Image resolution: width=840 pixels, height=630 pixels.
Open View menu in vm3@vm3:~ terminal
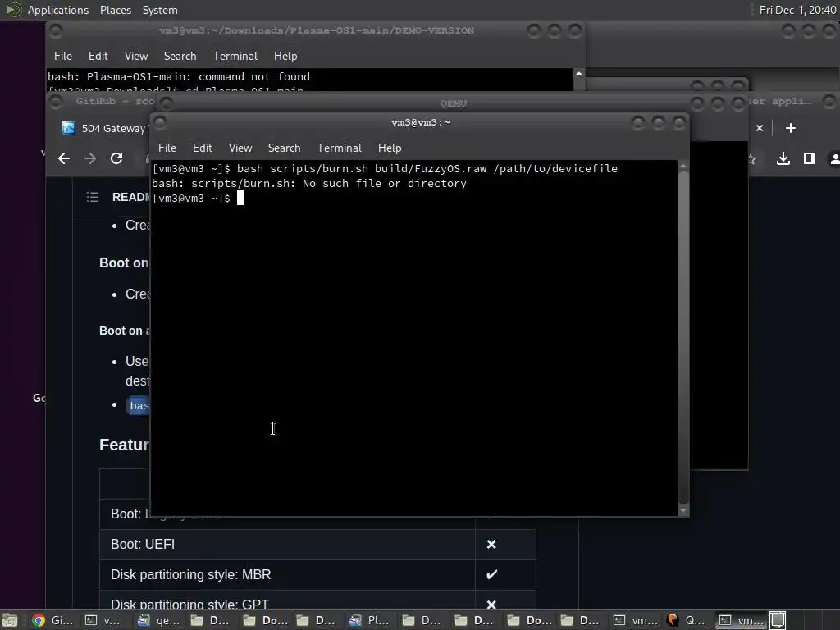pos(240,148)
